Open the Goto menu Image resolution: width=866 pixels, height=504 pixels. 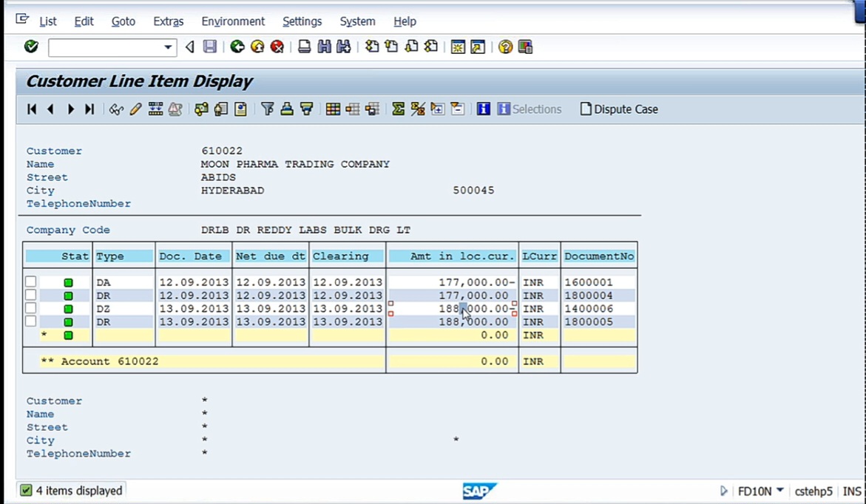[x=124, y=21]
